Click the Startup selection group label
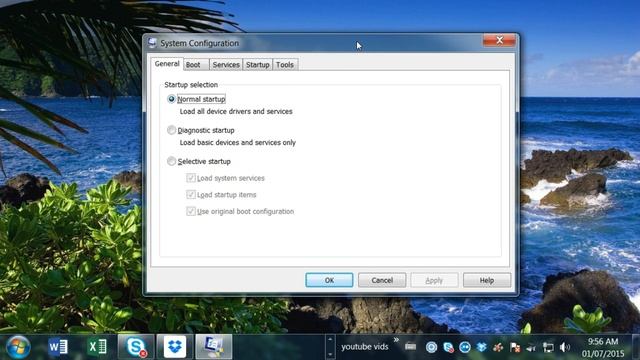This screenshot has height=360, width=640. [x=191, y=85]
